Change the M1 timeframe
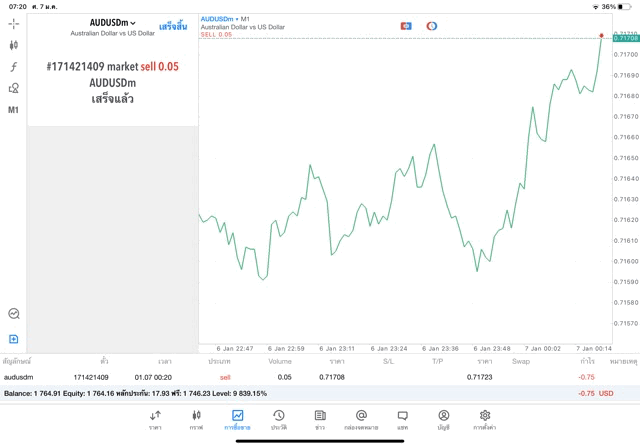 point(13,110)
